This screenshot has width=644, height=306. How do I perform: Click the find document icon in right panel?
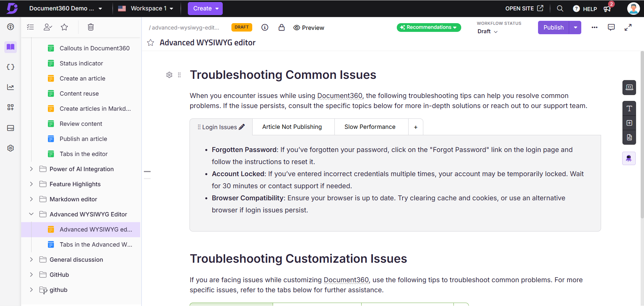(x=629, y=137)
